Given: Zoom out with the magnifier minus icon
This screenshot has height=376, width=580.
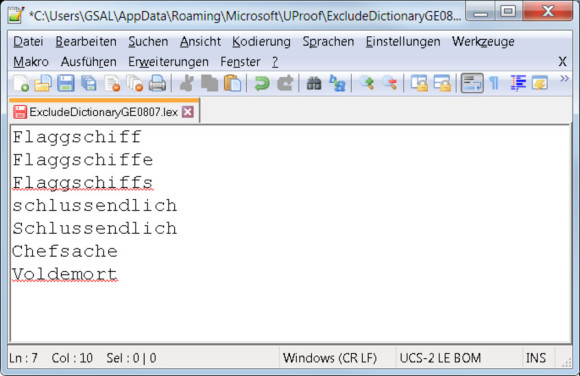Looking at the screenshot, I should [390, 83].
